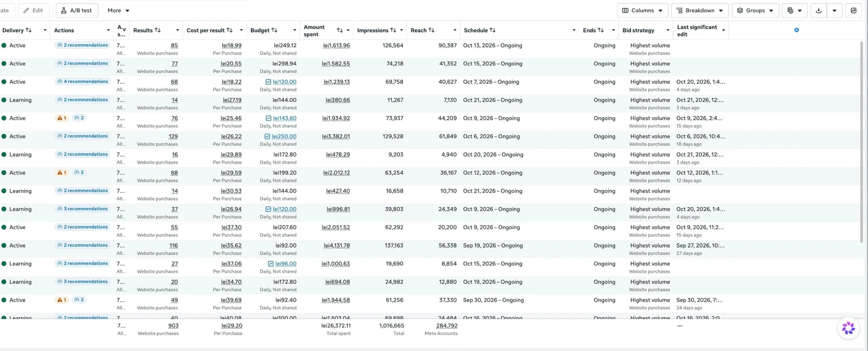868x351 pixels.
Task: Click the export download icon
Action: click(819, 11)
